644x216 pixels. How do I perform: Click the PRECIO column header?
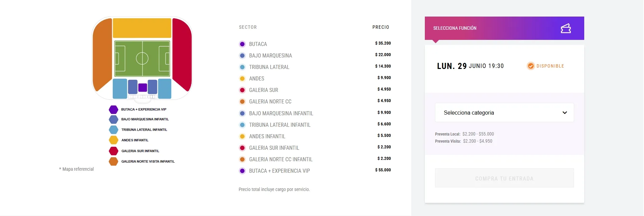pos(381,27)
